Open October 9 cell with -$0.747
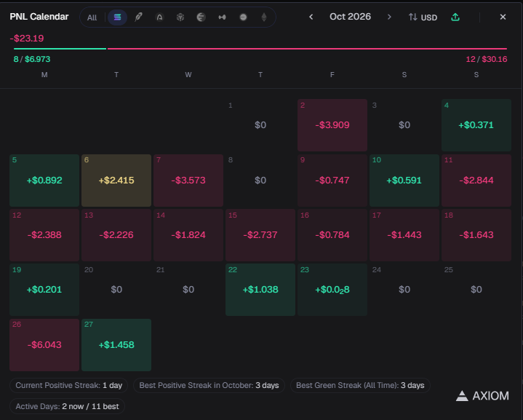This screenshot has width=523, height=420. 332,181
